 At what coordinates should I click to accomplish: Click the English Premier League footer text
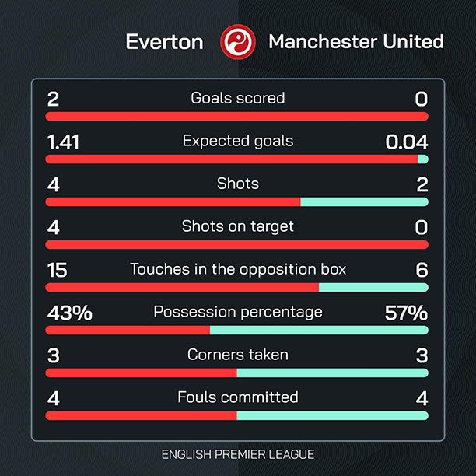pyautogui.click(x=237, y=453)
